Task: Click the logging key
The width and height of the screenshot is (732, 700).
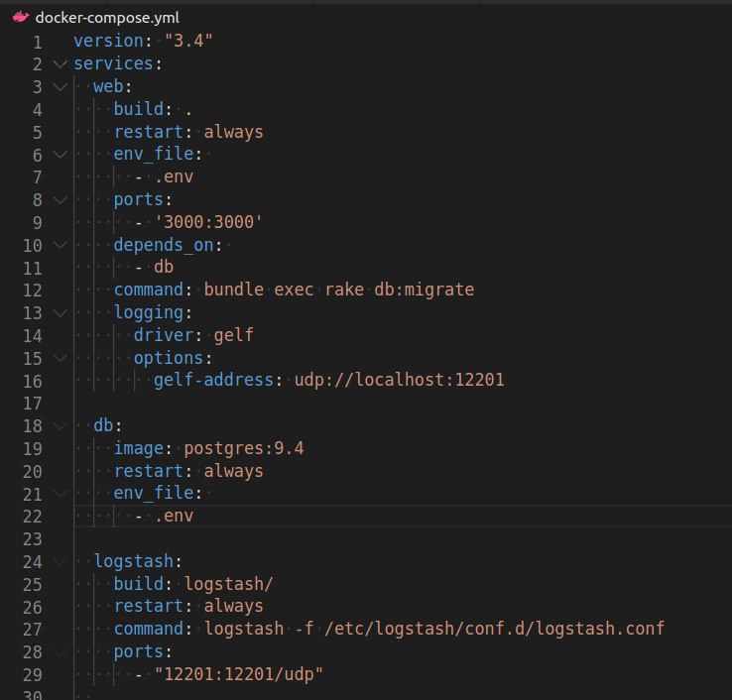Action: pyautogui.click(x=149, y=312)
